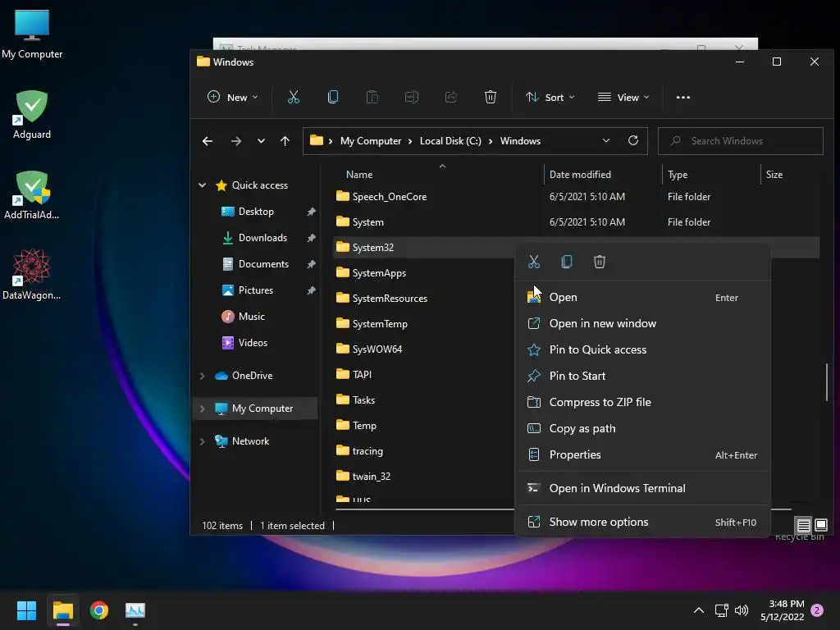Expand OneDrive in navigation pane

[x=202, y=376]
